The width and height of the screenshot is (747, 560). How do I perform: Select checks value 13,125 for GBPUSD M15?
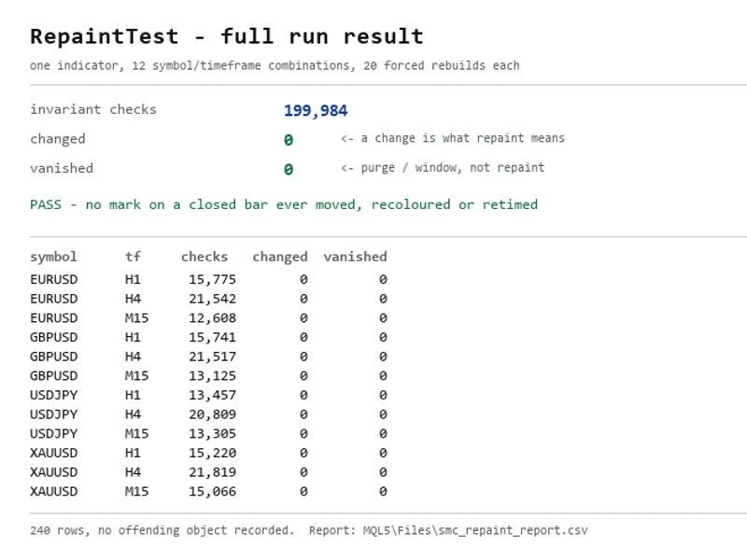tap(213, 376)
